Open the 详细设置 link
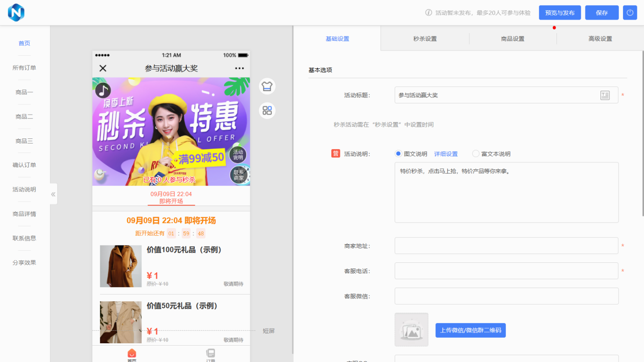 coord(446,154)
